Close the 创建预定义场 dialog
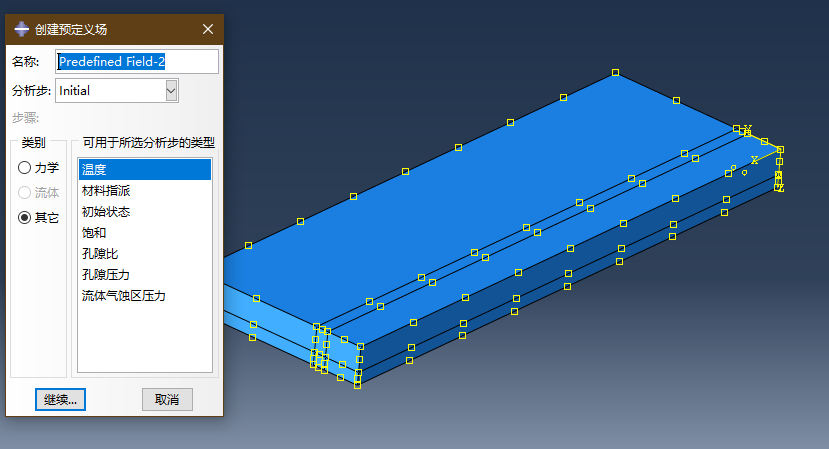Screen dimensions: 829x449 pyautogui.click(x=208, y=29)
